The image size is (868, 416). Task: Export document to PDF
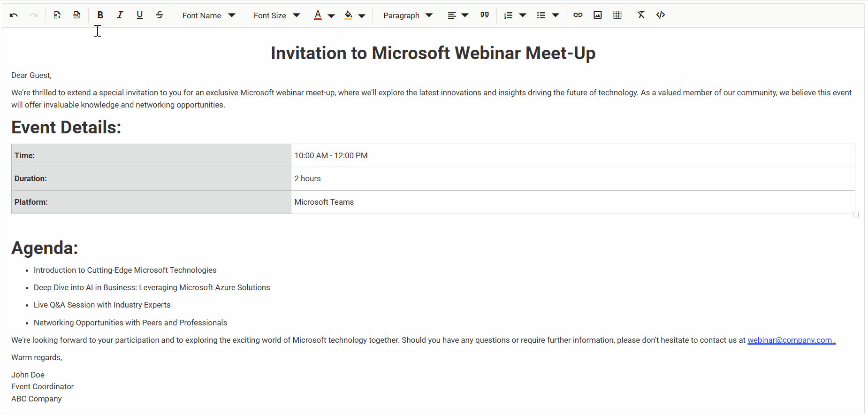[x=77, y=15]
